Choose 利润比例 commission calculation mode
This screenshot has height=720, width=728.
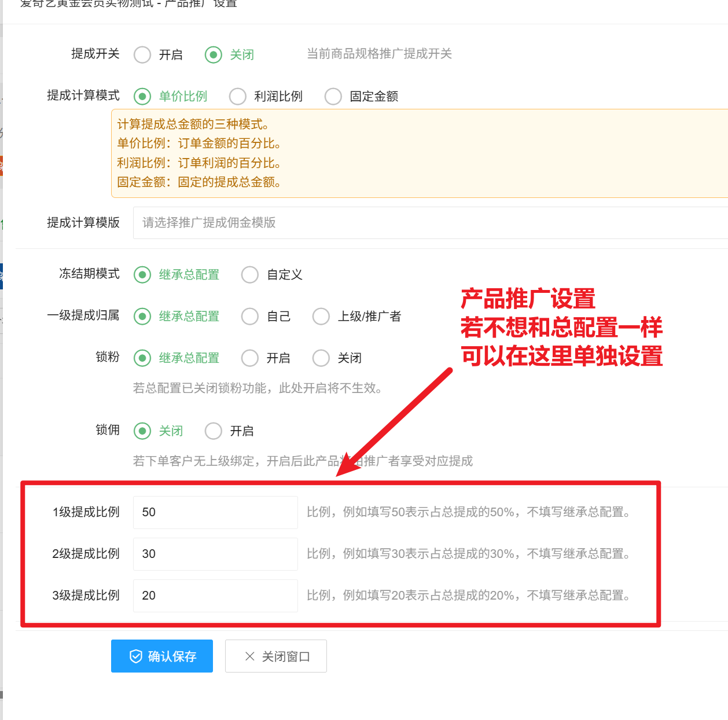(238, 97)
